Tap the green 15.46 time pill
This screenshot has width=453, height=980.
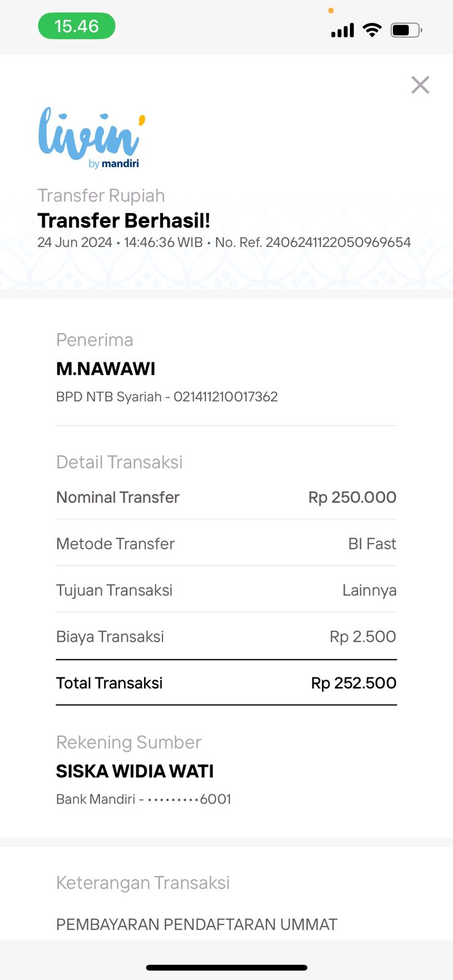pos(77,26)
